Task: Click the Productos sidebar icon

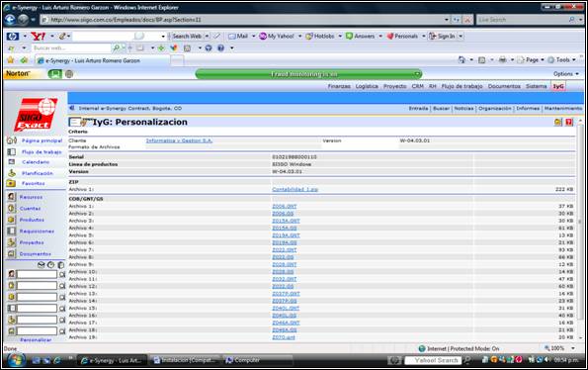Action: [x=12, y=220]
